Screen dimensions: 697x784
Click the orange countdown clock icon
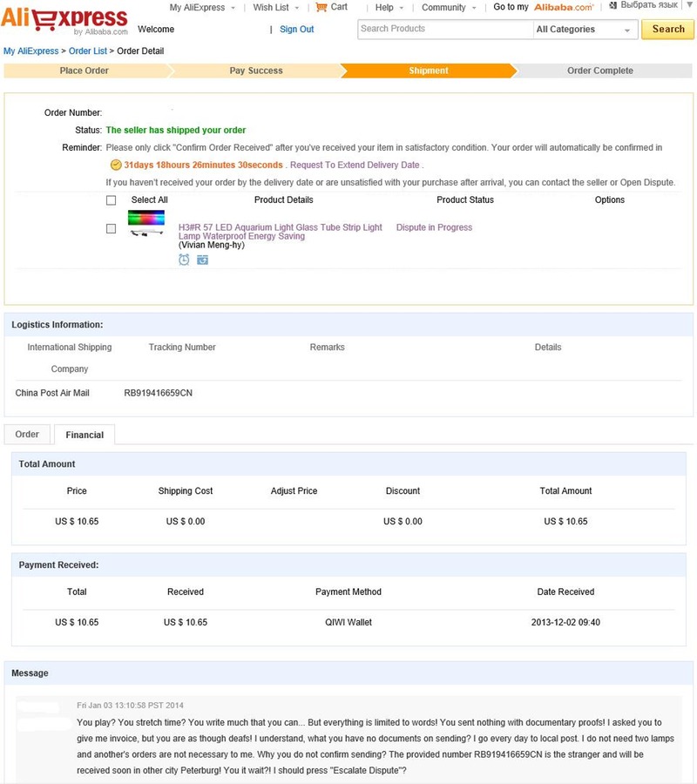click(x=116, y=165)
